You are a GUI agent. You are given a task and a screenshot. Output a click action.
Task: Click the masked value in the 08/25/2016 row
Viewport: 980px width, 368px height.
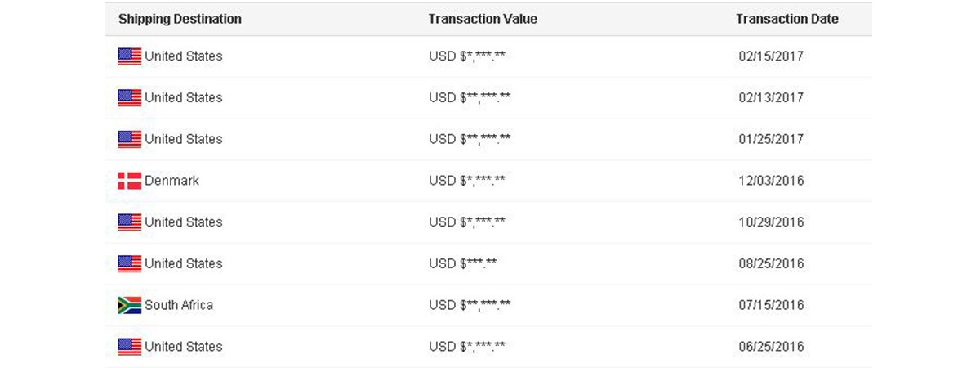coord(463,264)
